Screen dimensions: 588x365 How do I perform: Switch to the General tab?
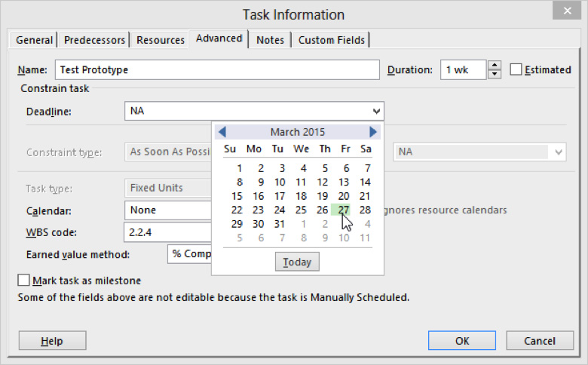[x=35, y=40]
